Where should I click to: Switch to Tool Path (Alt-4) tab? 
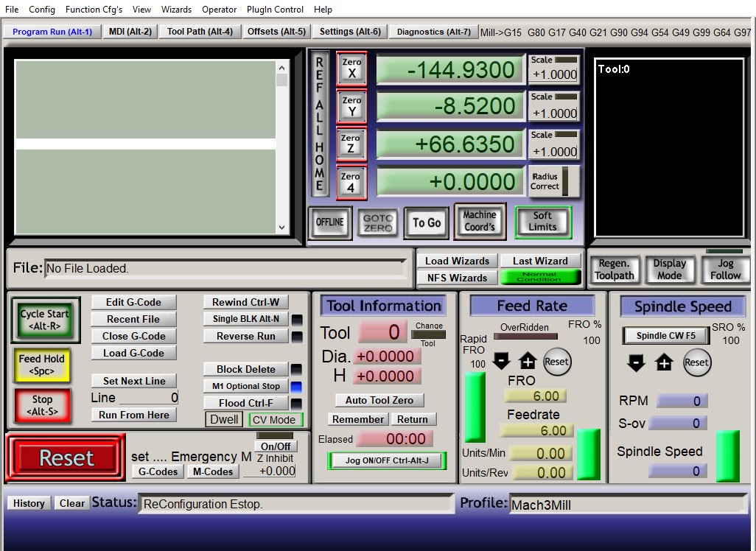pos(200,32)
